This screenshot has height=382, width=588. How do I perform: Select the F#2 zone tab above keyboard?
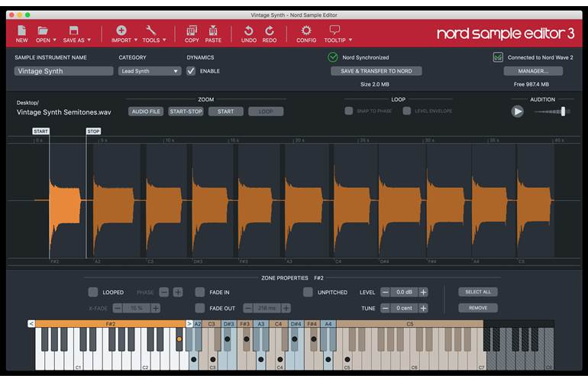pyautogui.click(x=110, y=323)
